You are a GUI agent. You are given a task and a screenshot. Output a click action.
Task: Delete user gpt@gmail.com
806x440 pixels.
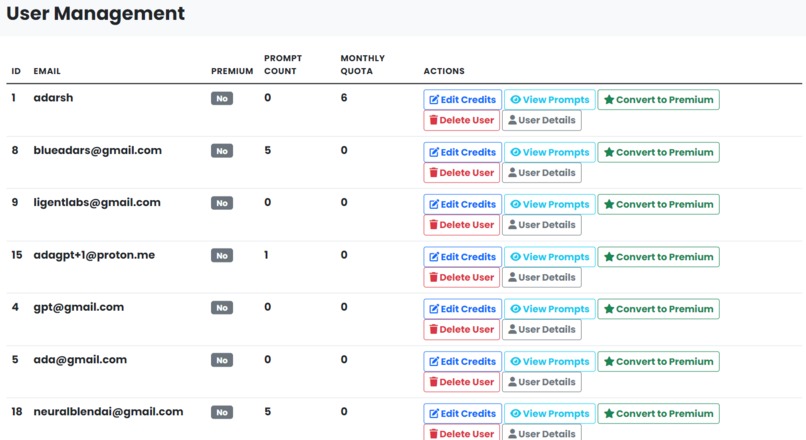[x=462, y=329]
